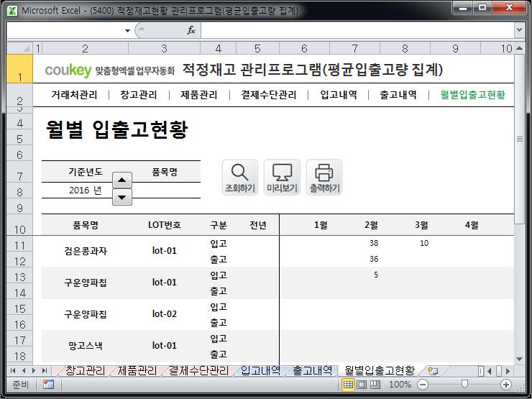532x399 pixels.
Task: Open 창고관리 navigation link
Action: point(139,95)
